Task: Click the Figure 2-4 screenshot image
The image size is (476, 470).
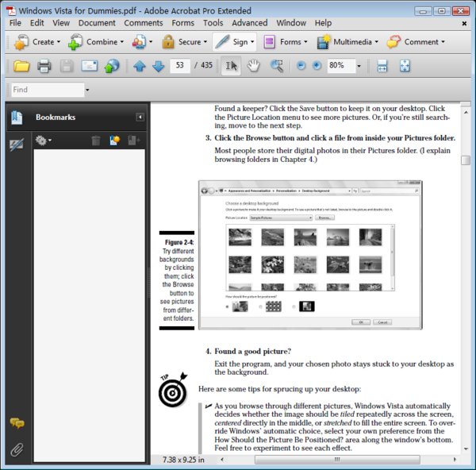Action: [310, 255]
